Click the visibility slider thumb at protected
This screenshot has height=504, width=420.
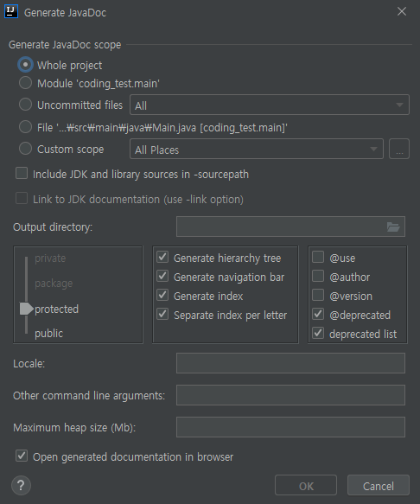[x=26, y=309]
